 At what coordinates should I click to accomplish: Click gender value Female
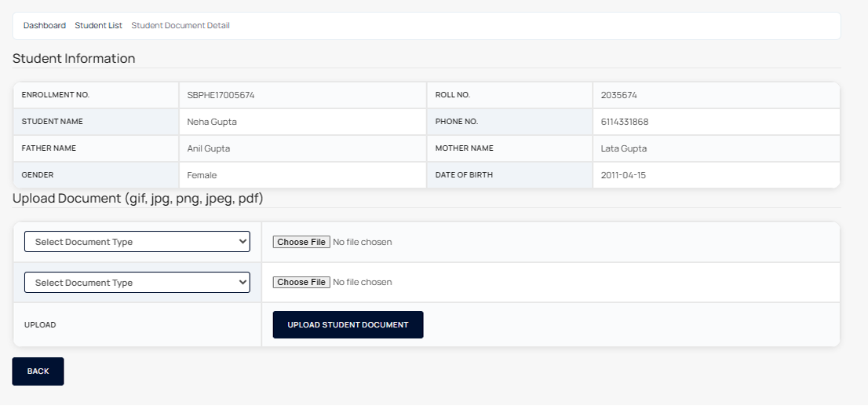[x=202, y=175]
